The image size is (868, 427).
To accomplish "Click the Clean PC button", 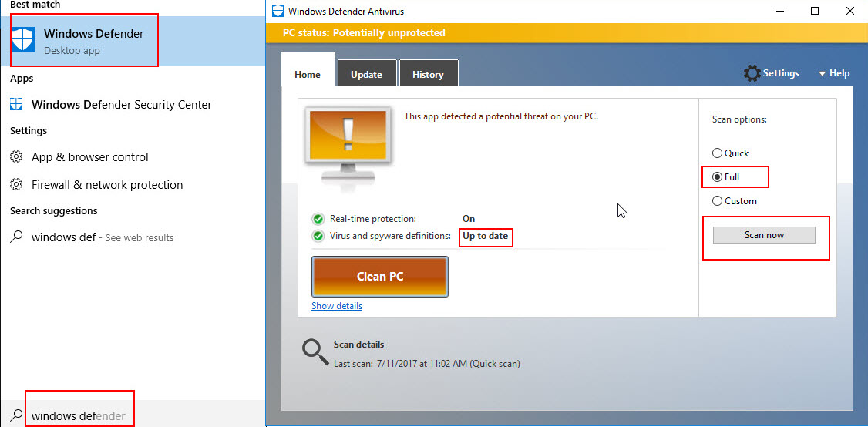I will pyautogui.click(x=380, y=277).
